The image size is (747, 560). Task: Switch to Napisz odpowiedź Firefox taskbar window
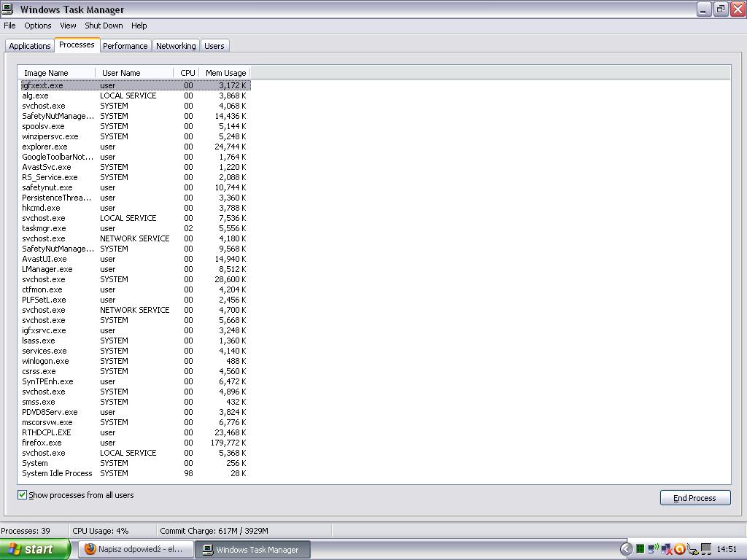pos(136,549)
